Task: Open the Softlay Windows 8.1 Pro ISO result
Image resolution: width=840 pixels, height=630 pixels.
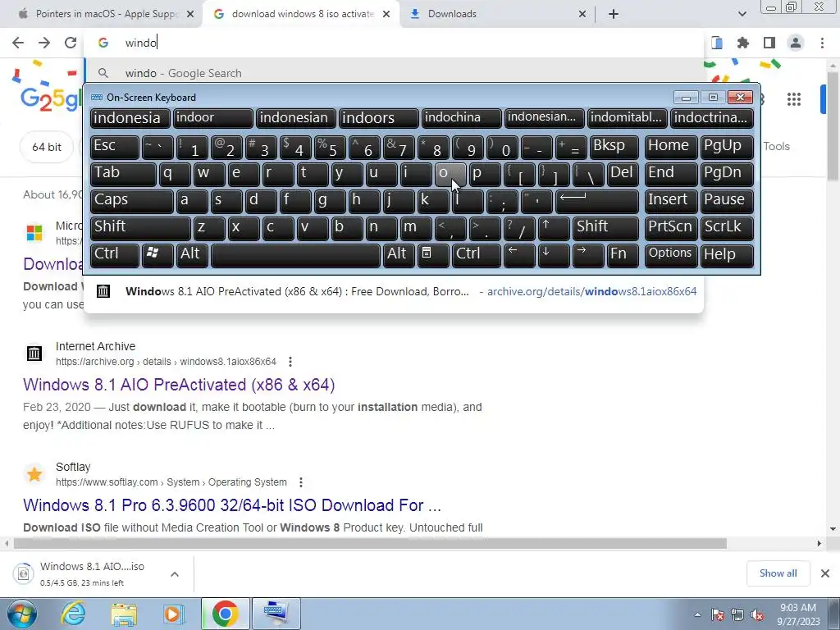Action: point(232,505)
